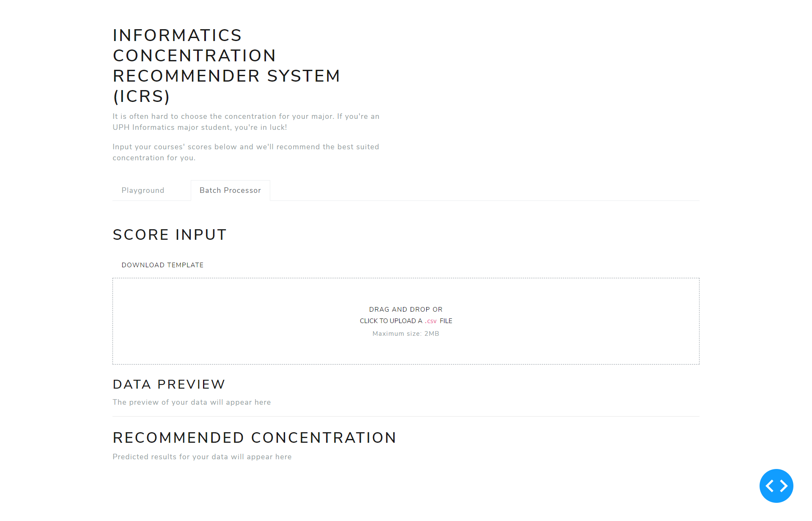
Task: Click the 'Maximum size: 2MB' text
Action: 406,334
